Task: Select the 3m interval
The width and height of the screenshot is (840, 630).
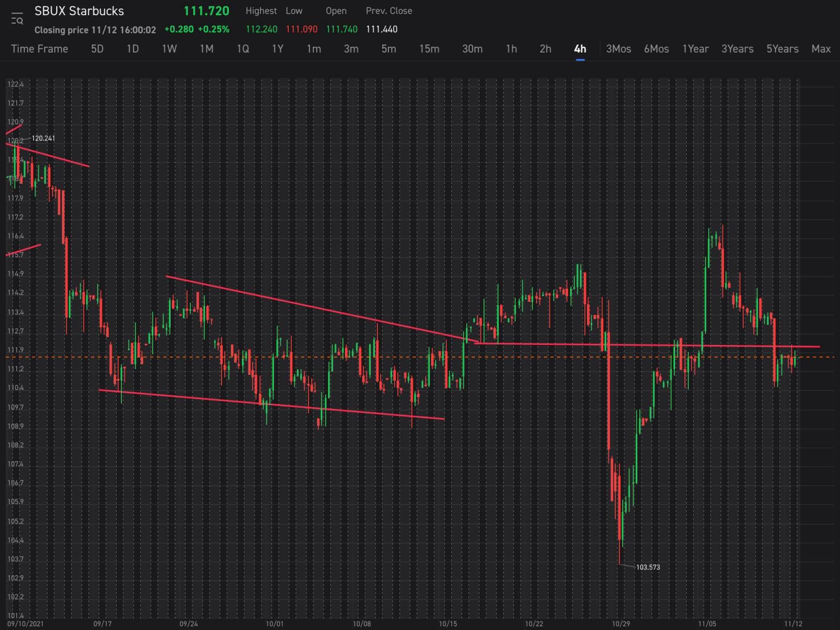Action: [x=351, y=49]
